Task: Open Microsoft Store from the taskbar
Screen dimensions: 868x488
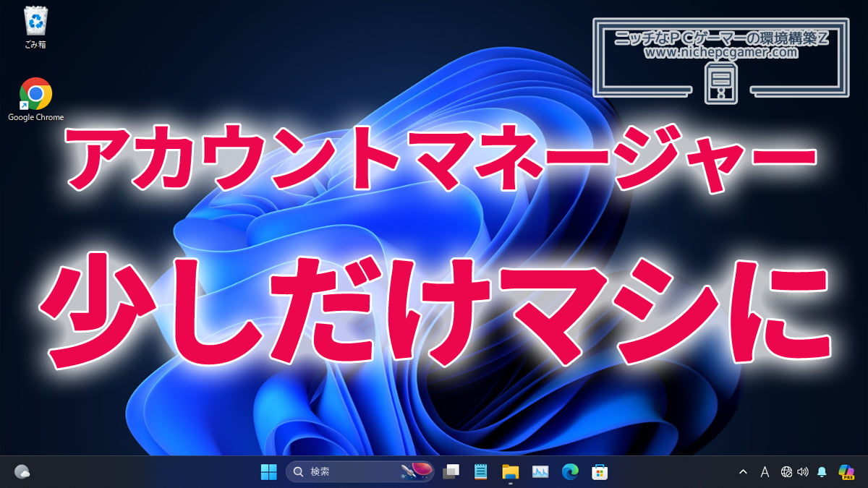Action: tap(600, 472)
